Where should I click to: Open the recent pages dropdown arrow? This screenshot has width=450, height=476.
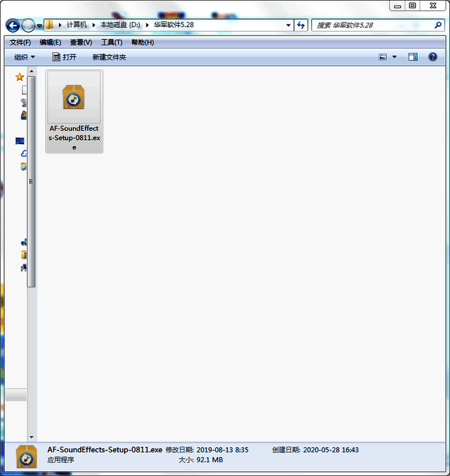(x=39, y=26)
